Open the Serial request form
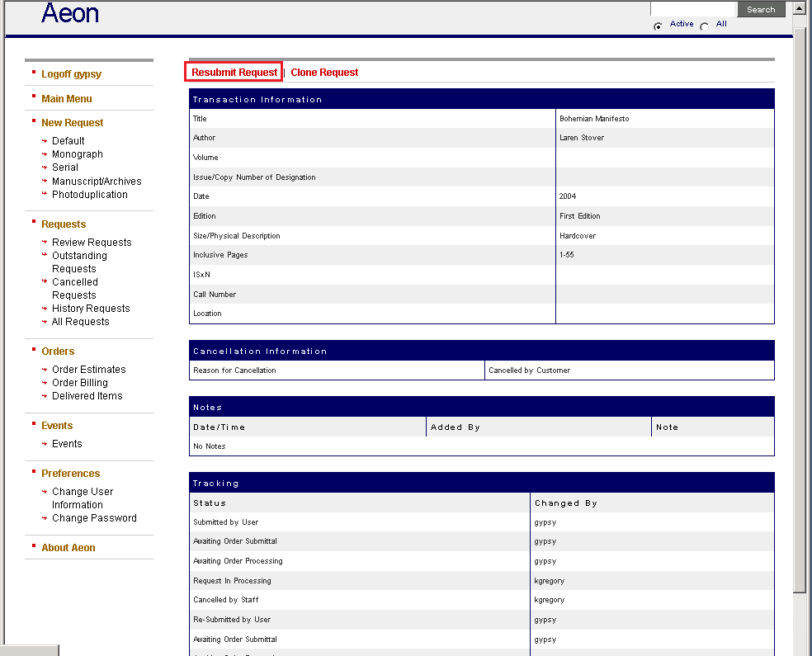Screen dimensions: 812x656 pos(64,167)
